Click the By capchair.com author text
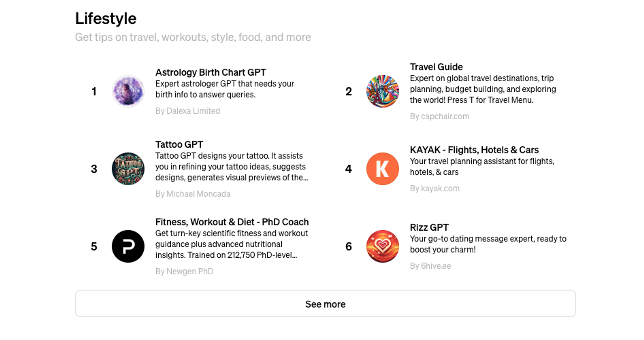The width and height of the screenshot is (644, 340). click(440, 116)
